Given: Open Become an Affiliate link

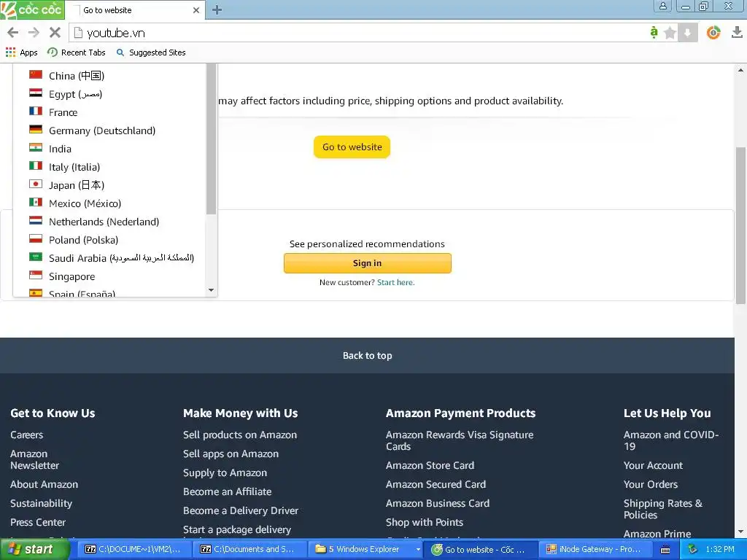Looking at the screenshot, I should tap(228, 491).
